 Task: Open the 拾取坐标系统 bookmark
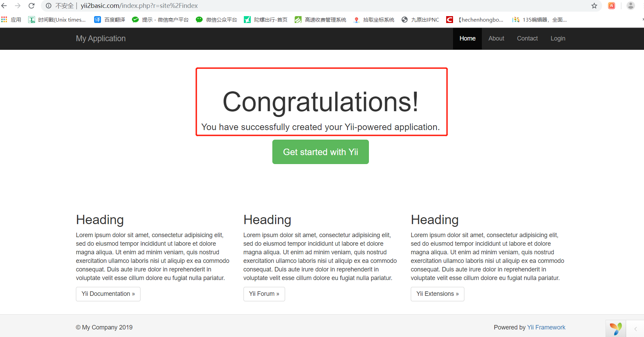click(374, 20)
